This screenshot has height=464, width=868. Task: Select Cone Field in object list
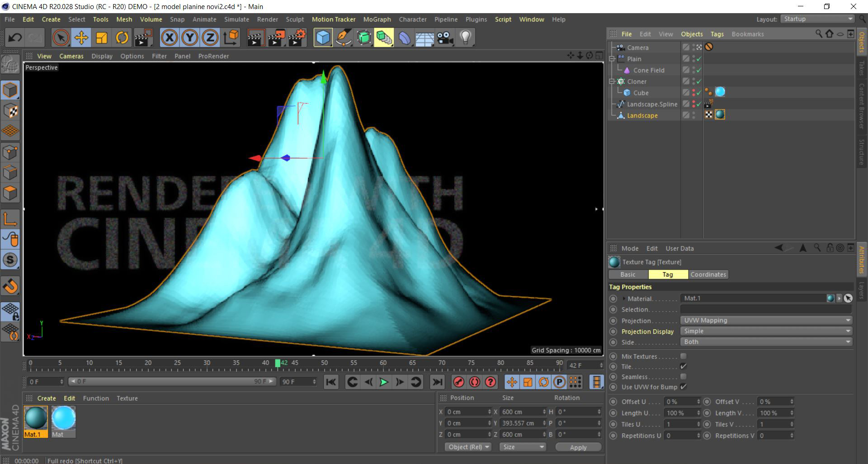tap(649, 70)
